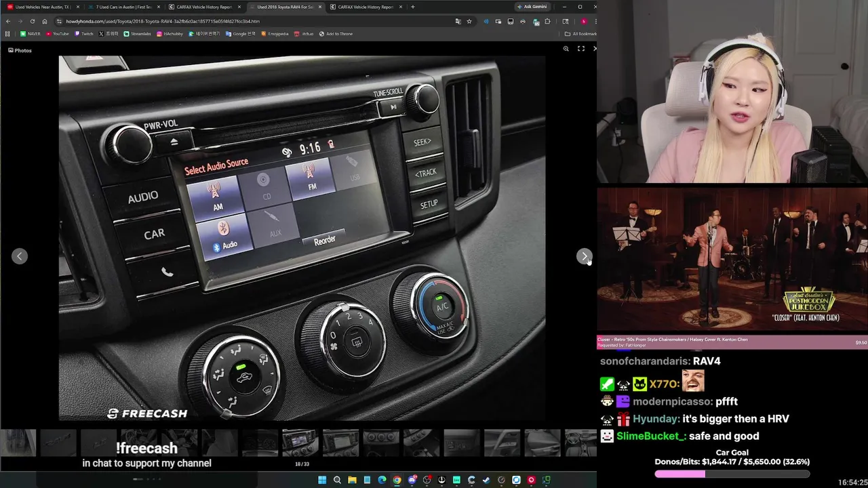Open the Add to Throne bookmark

pyautogui.click(x=335, y=33)
